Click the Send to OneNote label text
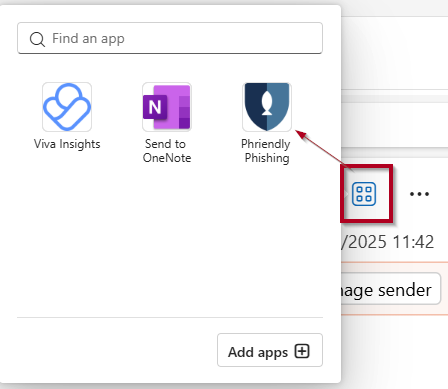Screen dimensions: 448x389 167,151
